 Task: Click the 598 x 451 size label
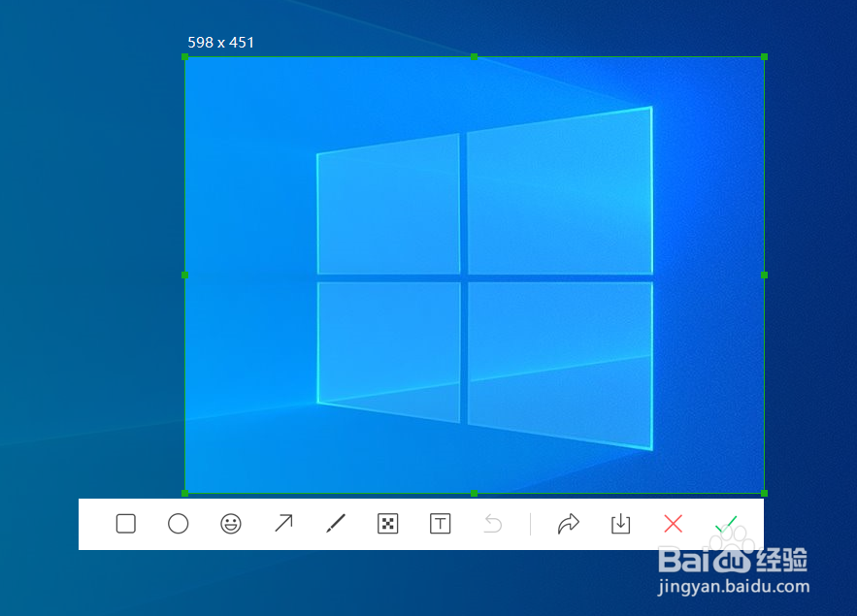click(221, 43)
